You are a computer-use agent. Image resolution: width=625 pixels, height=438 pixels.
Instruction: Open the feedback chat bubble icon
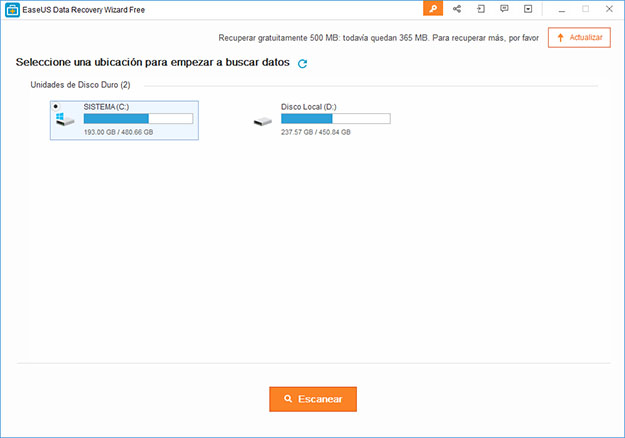click(504, 9)
